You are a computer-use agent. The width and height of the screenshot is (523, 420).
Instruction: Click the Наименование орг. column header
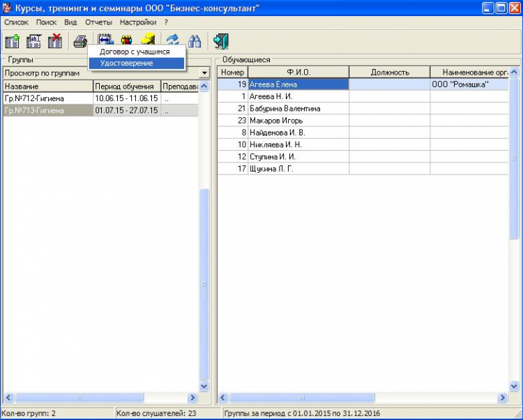coord(469,72)
